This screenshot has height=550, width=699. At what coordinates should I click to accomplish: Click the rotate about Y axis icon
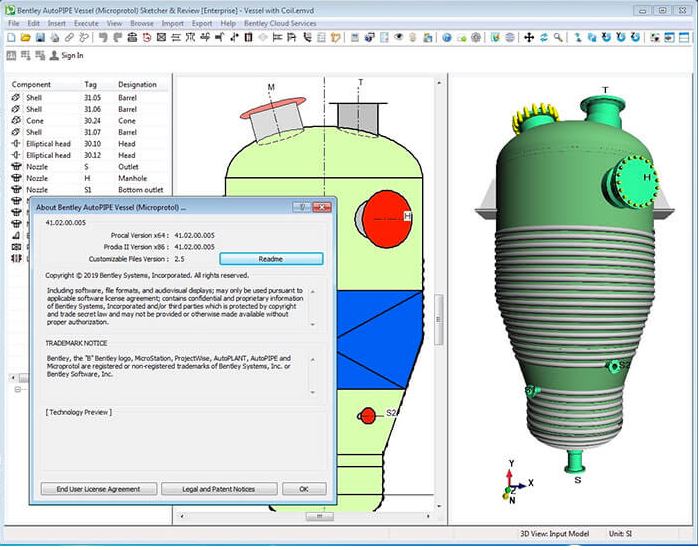(x=621, y=38)
